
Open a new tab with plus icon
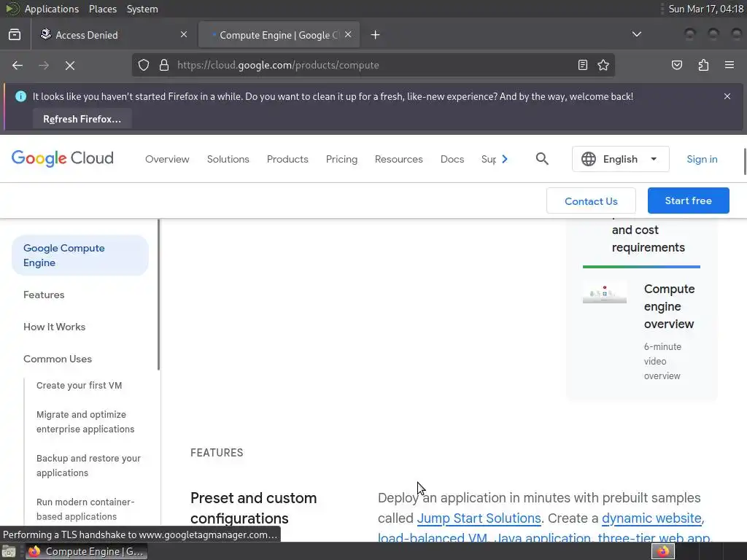pos(376,35)
